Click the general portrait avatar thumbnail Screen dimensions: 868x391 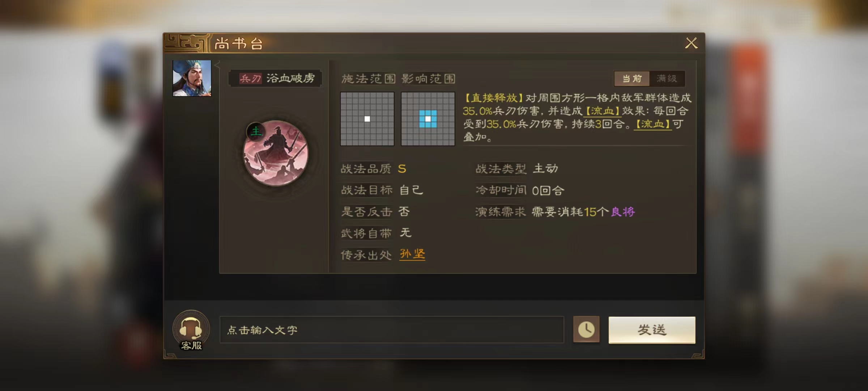point(192,78)
